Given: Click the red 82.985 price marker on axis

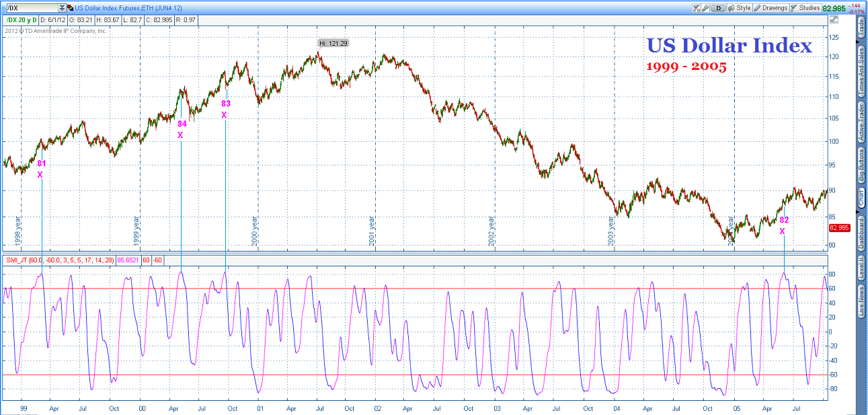Looking at the screenshot, I should click(840, 228).
